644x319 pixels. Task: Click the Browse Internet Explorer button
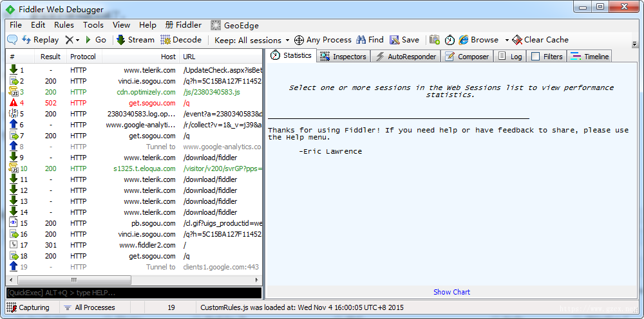(478, 40)
